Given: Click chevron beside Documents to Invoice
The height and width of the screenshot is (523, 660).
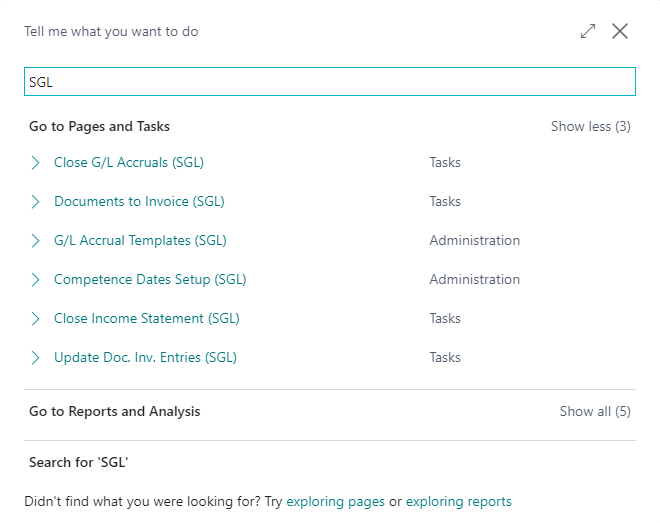Looking at the screenshot, I should pos(36,201).
